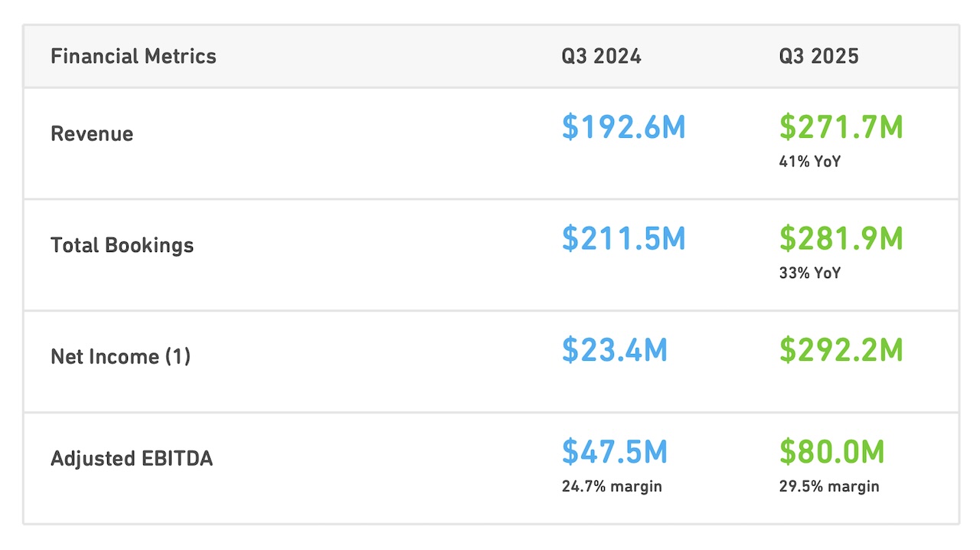Click the 24.7% margin text
The height and width of the screenshot is (550, 980).
pos(612,486)
